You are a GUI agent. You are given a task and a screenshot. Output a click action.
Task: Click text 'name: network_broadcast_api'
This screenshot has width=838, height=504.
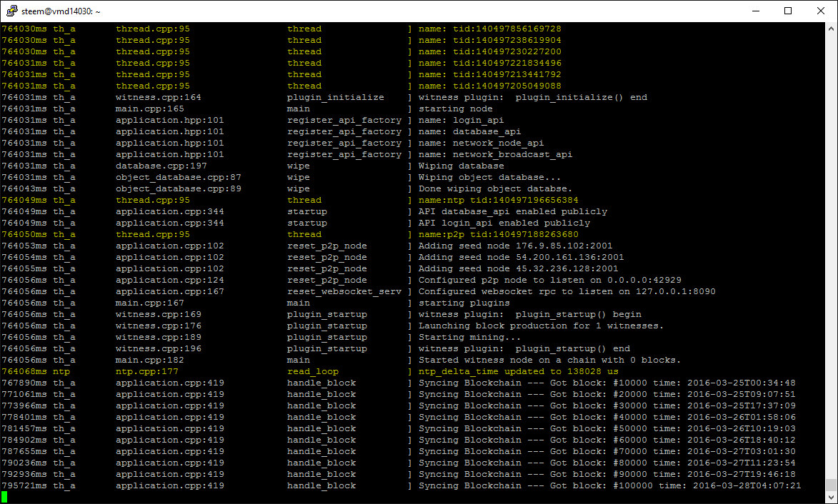pyautogui.click(x=495, y=155)
